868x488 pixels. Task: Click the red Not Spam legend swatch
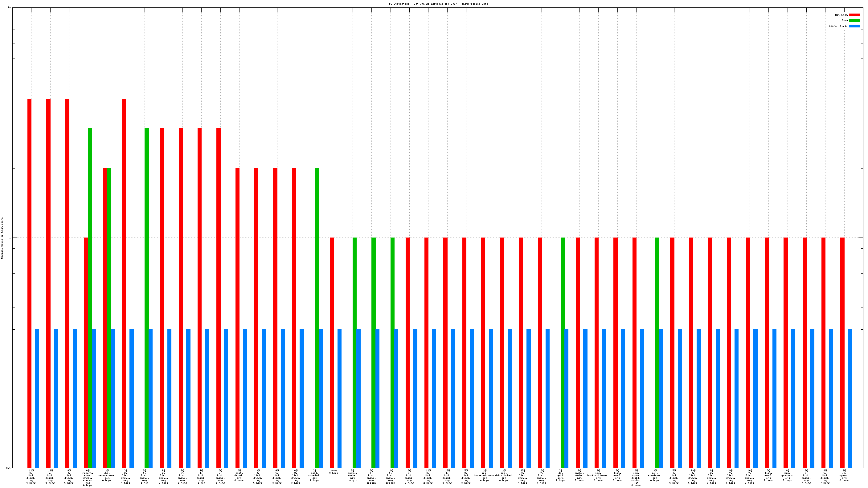coord(854,15)
